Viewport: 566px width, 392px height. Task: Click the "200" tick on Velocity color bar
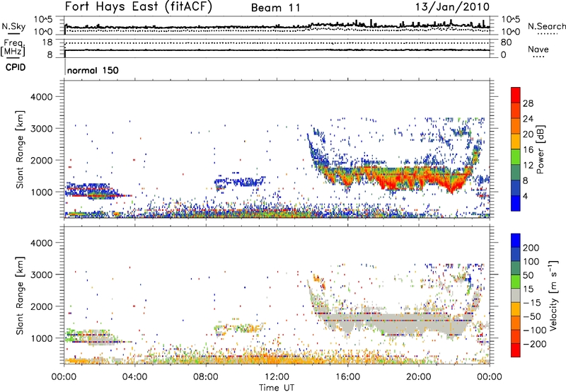531,248
